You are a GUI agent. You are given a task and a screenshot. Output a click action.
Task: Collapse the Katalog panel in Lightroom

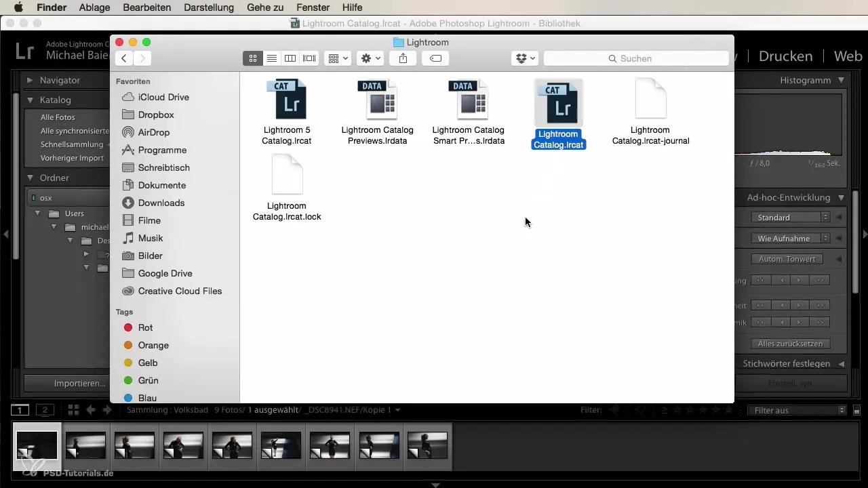coord(30,100)
